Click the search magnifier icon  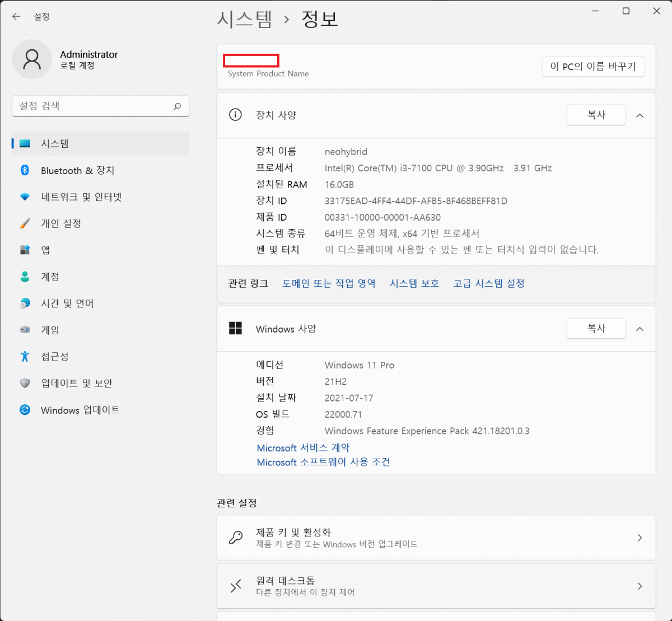pos(177,106)
